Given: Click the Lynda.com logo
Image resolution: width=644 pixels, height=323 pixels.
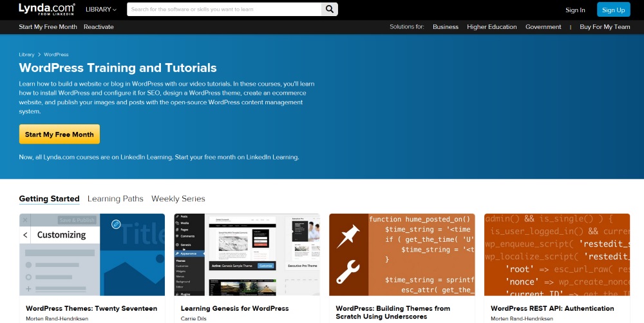Looking at the screenshot, I should point(47,10).
